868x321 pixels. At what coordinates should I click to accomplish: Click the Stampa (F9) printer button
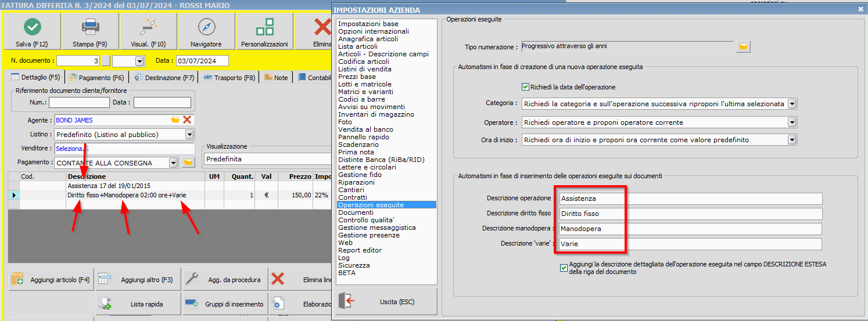[x=90, y=31]
